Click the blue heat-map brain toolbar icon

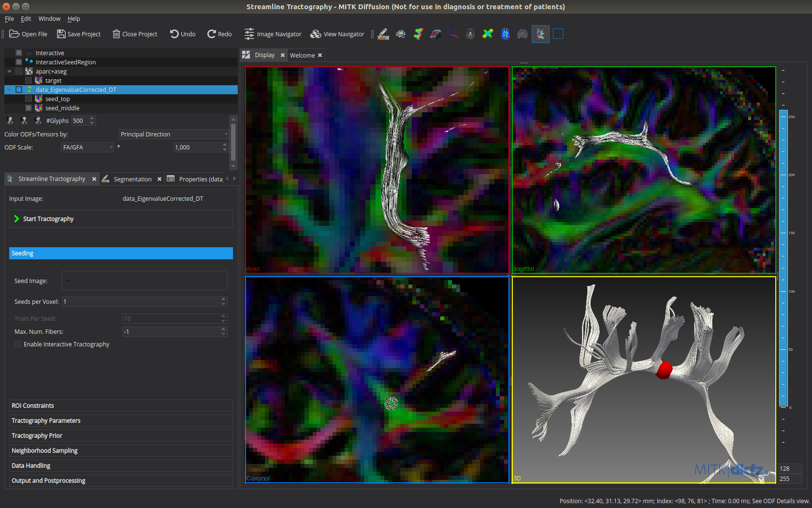pos(505,34)
